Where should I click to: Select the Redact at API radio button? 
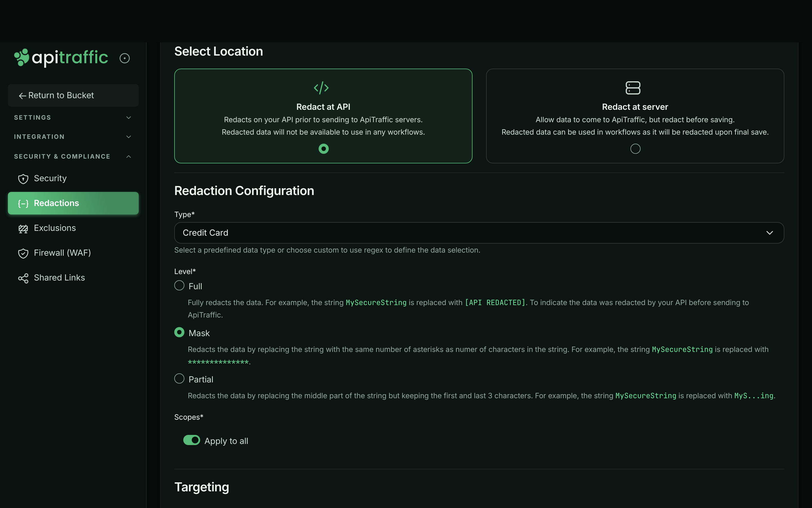pyautogui.click(x=323, y=148)
